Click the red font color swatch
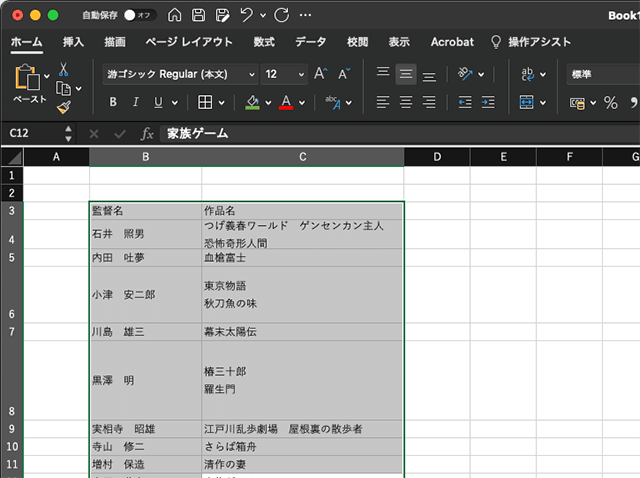Screen dimensions: 640x478 [287, 102]
